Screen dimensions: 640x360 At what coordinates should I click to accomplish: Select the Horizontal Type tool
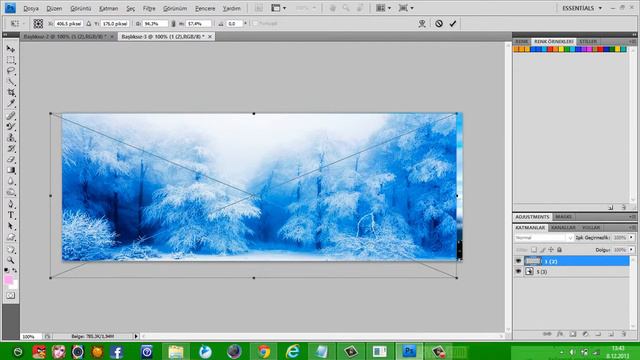[11, 215]
